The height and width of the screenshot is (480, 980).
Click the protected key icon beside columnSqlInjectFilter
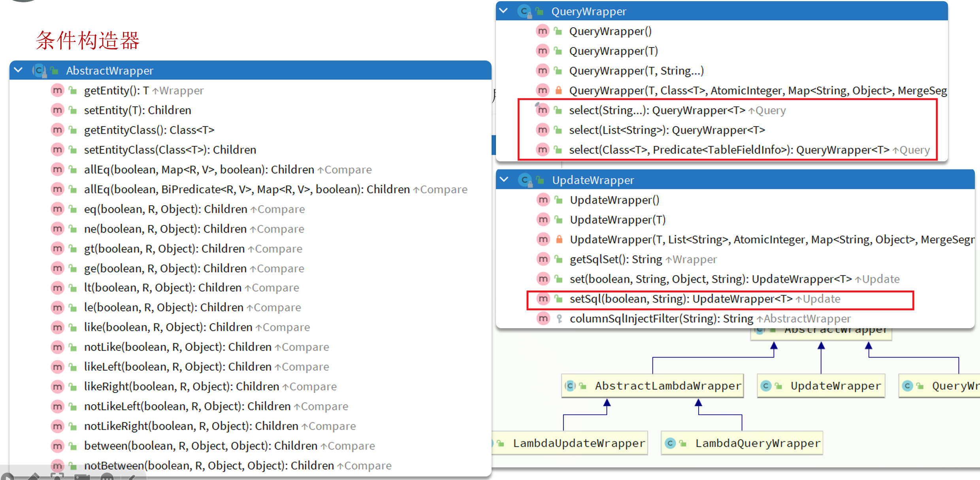tap(559, 319)
